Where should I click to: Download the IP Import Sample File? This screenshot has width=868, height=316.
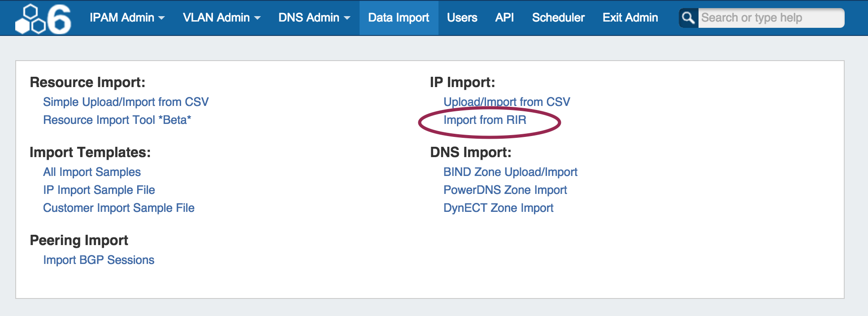click(99, 190)
